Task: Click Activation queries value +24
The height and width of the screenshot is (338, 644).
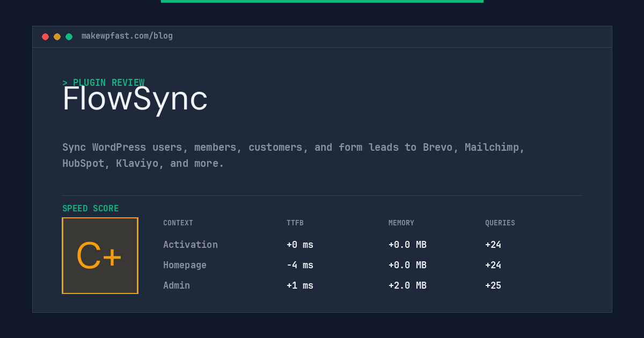Action: [493, 245]
